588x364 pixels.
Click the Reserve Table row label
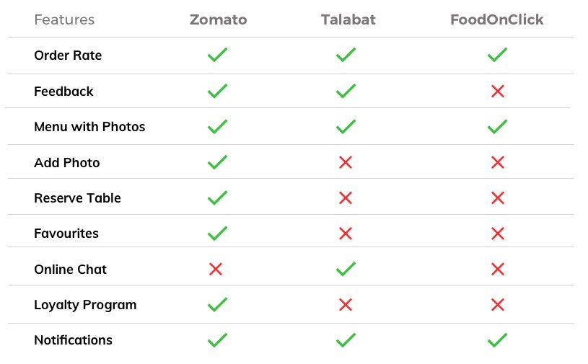77,198
